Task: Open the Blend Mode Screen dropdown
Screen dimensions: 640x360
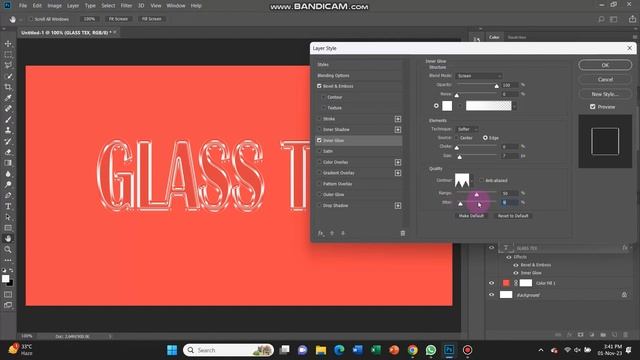Action: (478, 76)
